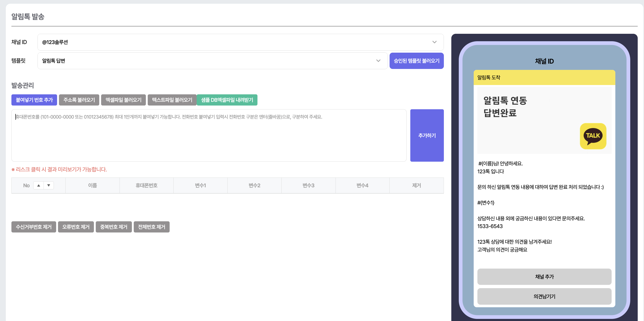Clear all numbers with 전체번호 제거

[x=151, y=227]
